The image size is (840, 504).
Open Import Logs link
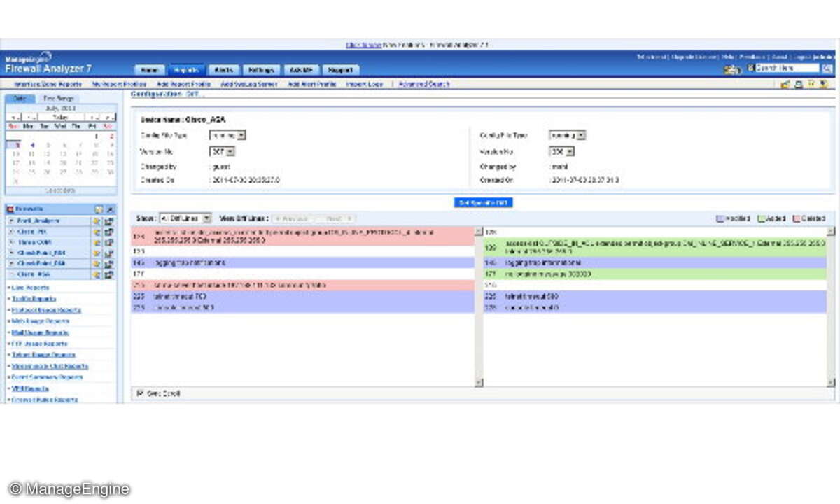click(364, 84)
